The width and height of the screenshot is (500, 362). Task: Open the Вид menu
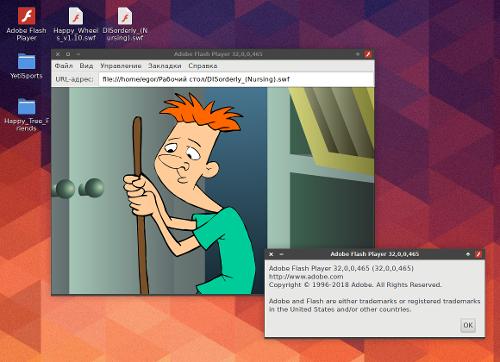pyautogui.click(x=86, y=66)
